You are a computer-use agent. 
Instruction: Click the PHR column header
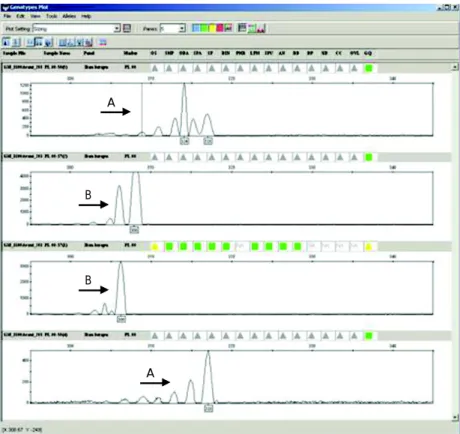240,53
